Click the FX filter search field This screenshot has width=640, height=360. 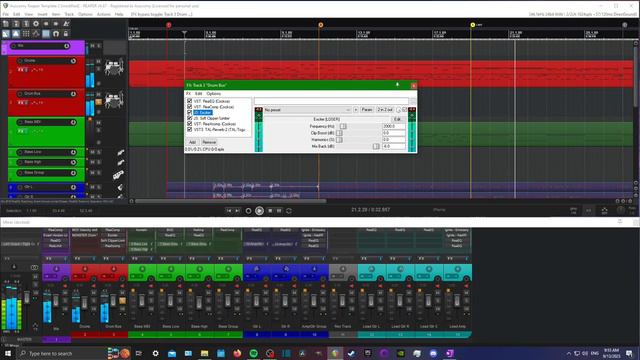point(331,101)
